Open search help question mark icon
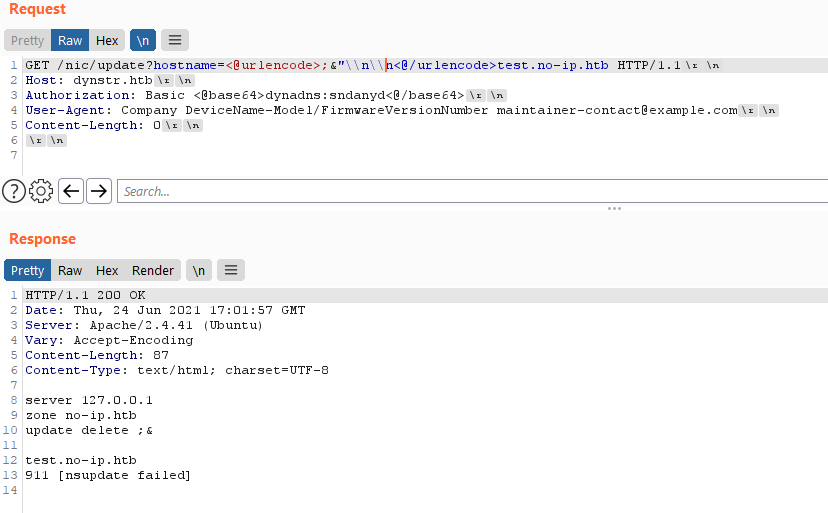The width and height of the screenshot is (828, 513). [x=14, y=191]
